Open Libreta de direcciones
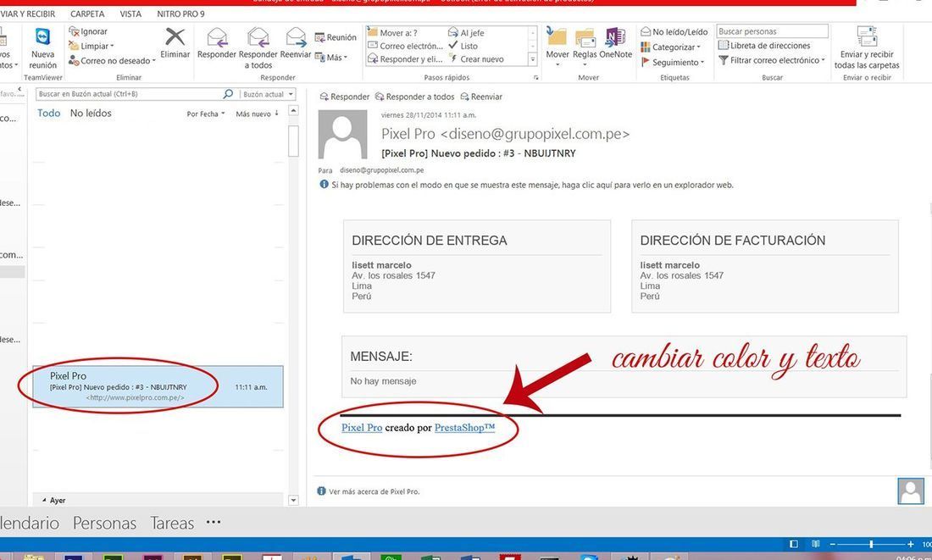This screenshot has width=932, height=560. click(x=764, y=45)
